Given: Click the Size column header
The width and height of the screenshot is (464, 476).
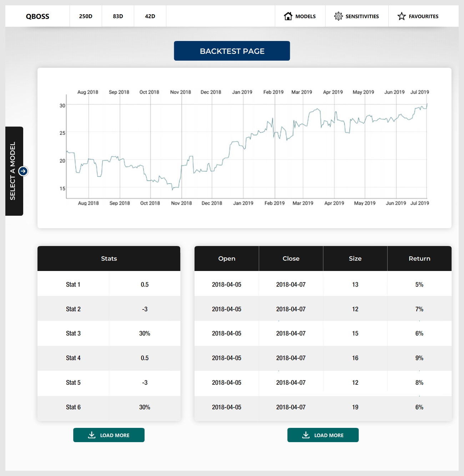Looking at the screenshot, I should [x=355, y=259].
